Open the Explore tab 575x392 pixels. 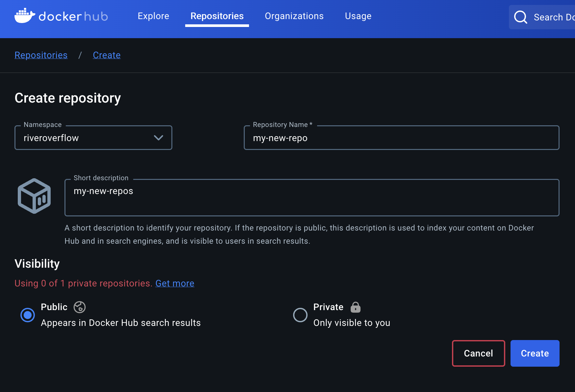tap(153, 16)
